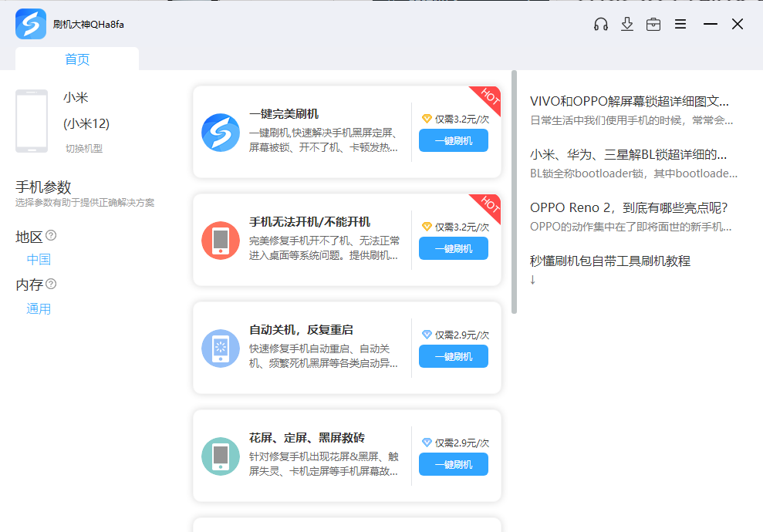Viewport: 763px width, 532px height.
Task: Open the hamburger main menu
Action: pyautogui.click(x=680, y=24)
